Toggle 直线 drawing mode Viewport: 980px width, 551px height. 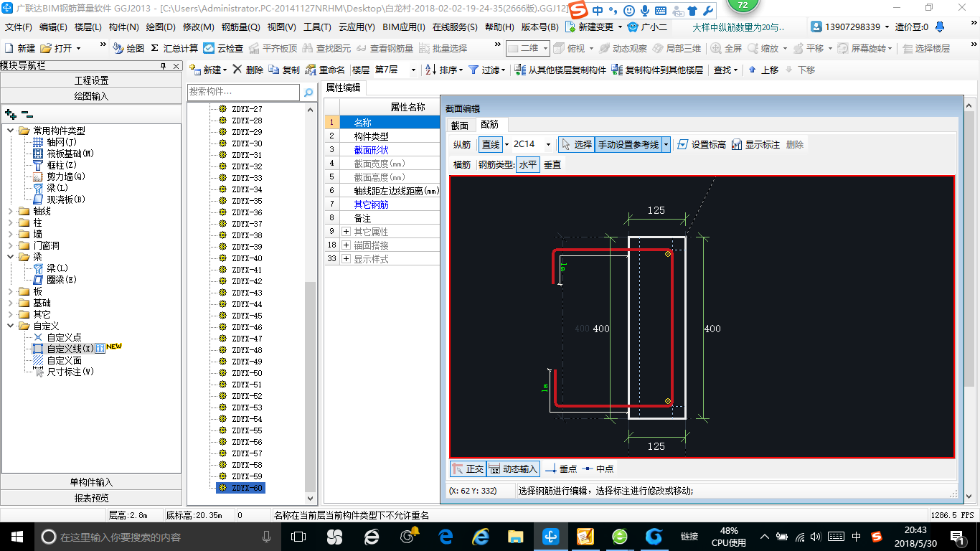coord(491,144)
